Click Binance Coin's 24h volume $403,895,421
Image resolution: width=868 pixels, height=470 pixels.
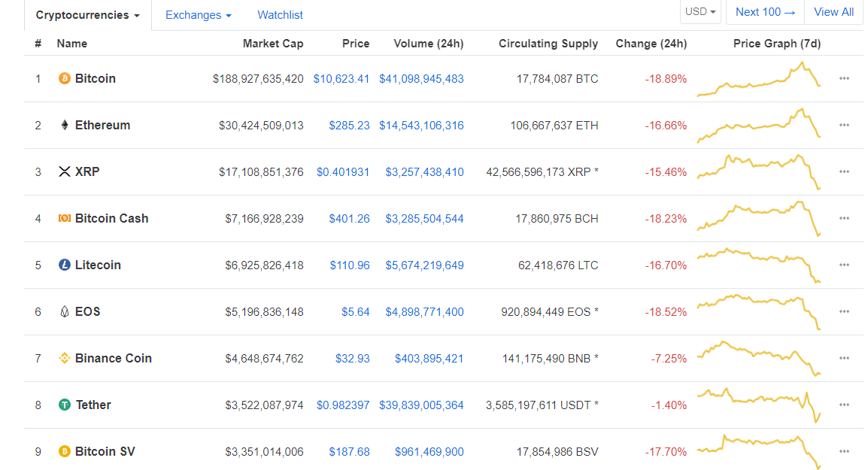pos(429,359)
